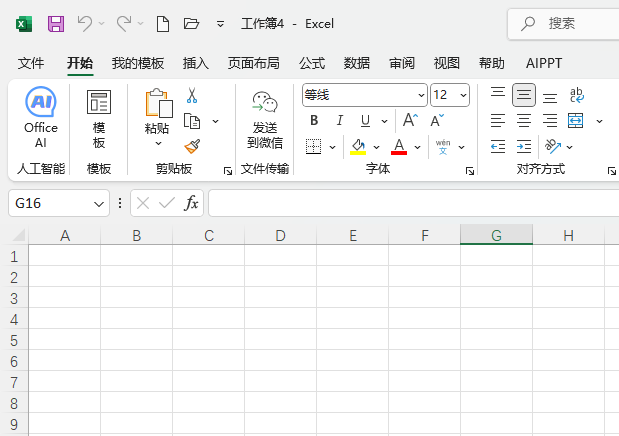Viewport: 619px width, 436px height.
Task: Expand phonetic guide options arrow
Action: coord(461,147)
